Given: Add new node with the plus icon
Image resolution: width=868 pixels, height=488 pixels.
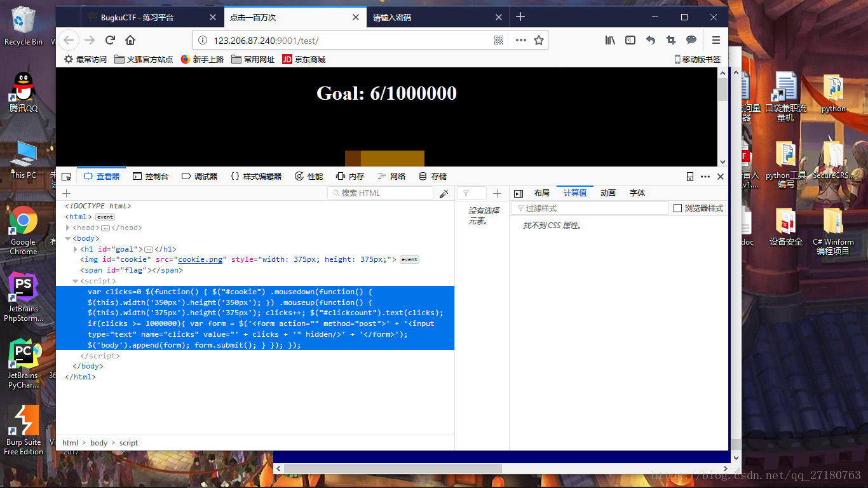Looking at the screenshot, I should click(x=66, y=193).
